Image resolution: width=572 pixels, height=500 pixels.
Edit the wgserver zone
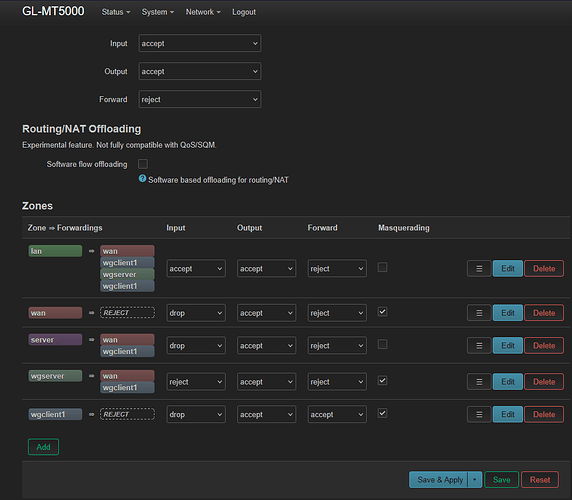508,382
